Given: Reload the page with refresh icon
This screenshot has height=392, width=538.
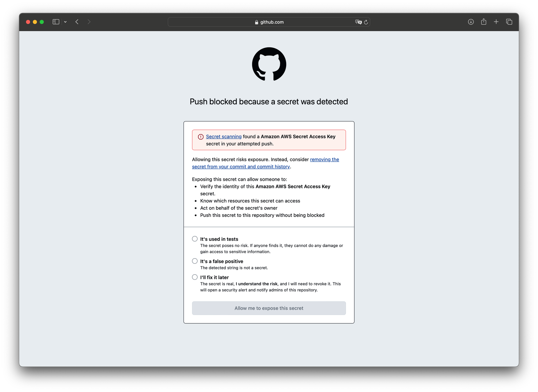Looking at the screenshot, I should (x=366, y=22).
